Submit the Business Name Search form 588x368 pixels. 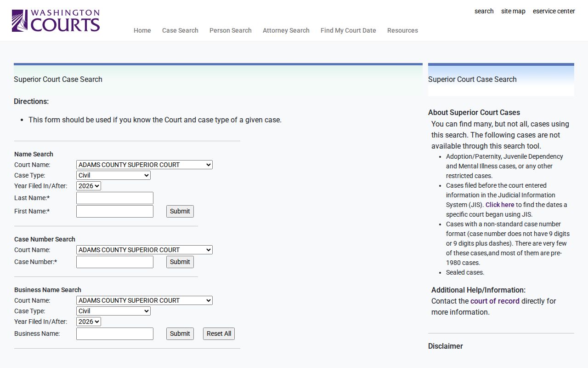(x=180, y=334)
